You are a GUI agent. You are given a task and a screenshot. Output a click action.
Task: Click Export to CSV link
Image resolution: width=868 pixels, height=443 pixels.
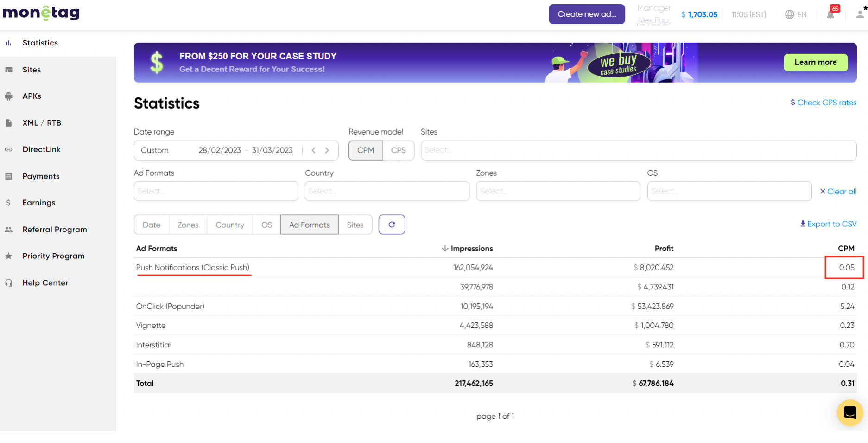pos(828,224)
